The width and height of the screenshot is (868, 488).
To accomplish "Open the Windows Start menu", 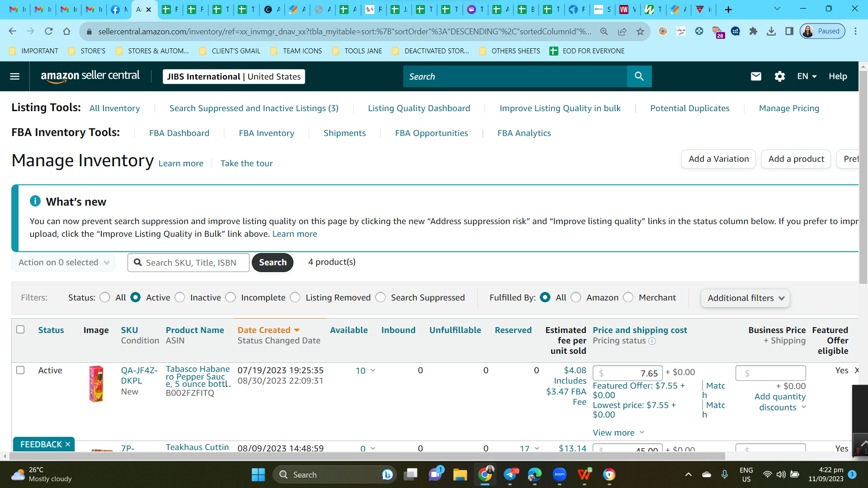I will click(258, 474).
